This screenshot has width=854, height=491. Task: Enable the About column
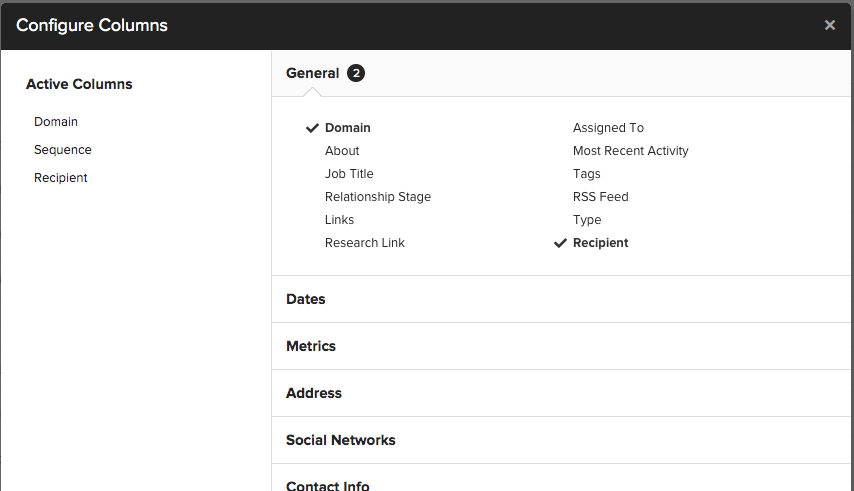(x=342, y=151)
